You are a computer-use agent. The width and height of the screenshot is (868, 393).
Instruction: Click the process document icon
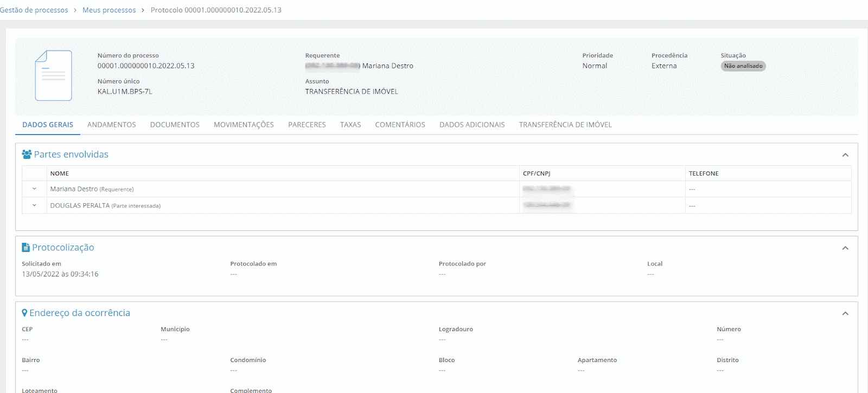[x=53, y=75]
